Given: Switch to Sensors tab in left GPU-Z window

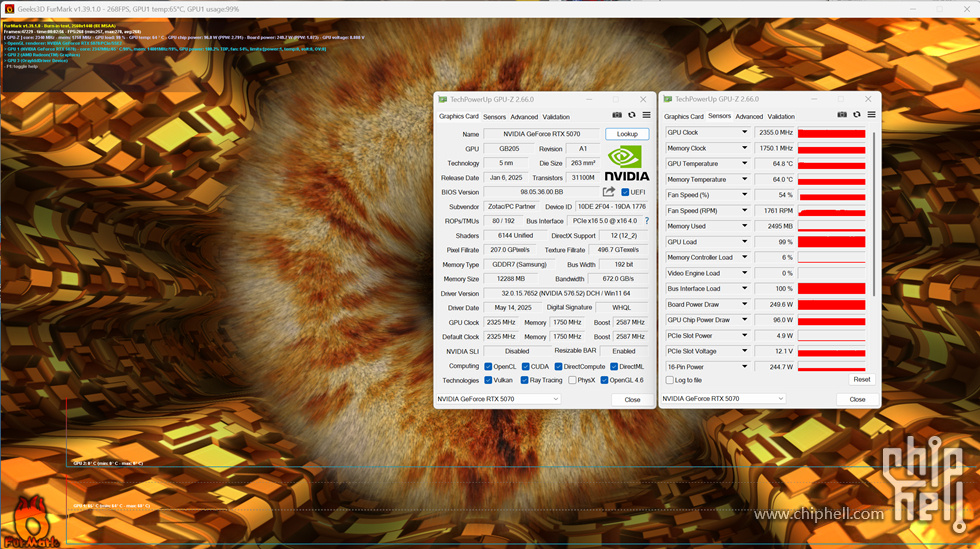Looking at the screenshot, I should click(x=494, y=117).
